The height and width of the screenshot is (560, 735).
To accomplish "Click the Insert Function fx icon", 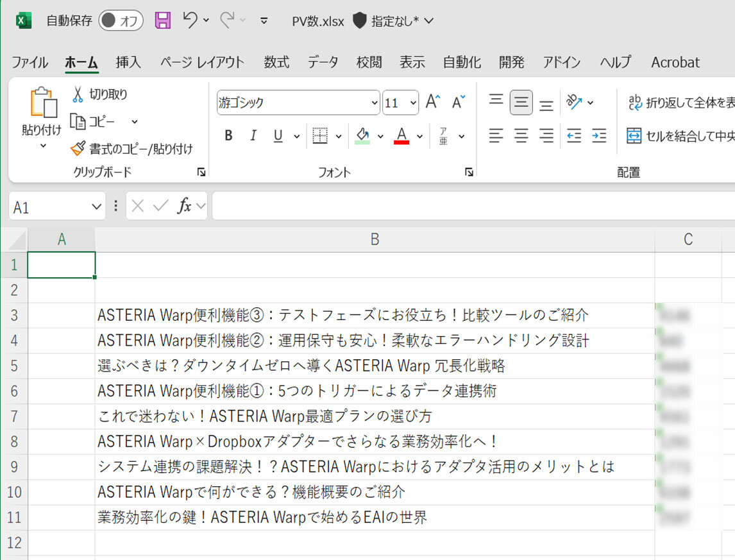I will pos(185,206).
